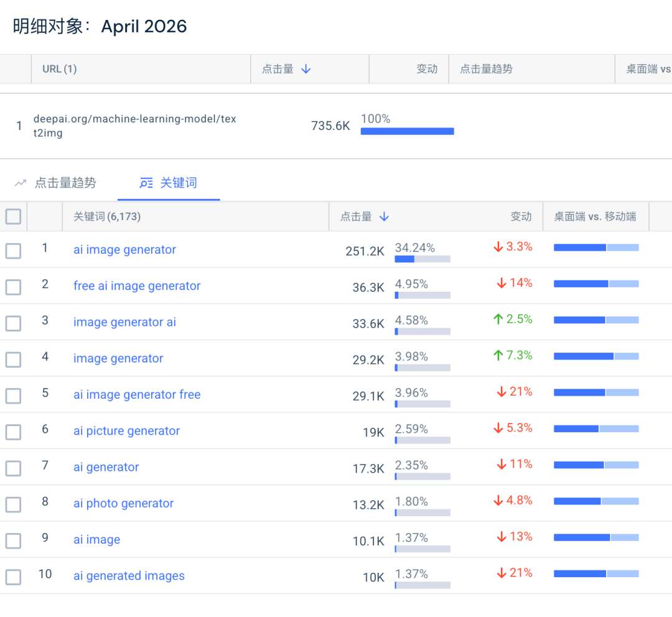Viewport: 672px width, 617px height.
Task: Click the 明细对象: April 2026 heading
Action: pos(100,27)
